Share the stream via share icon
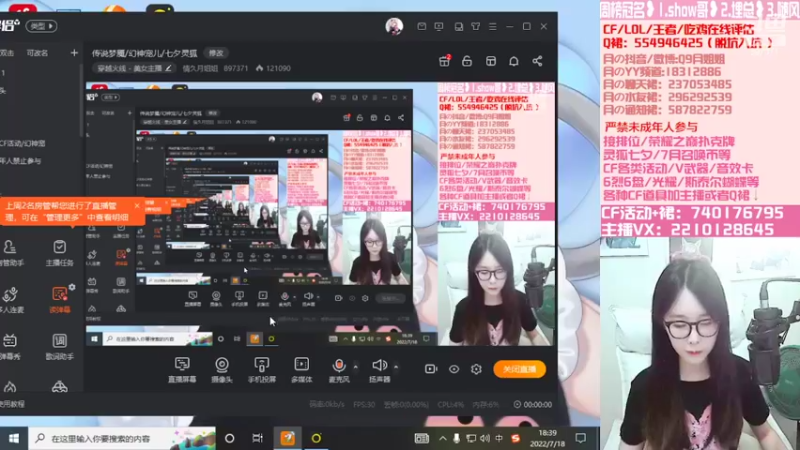The height and width of the screenshot is (450, 800). pos(537,61)
